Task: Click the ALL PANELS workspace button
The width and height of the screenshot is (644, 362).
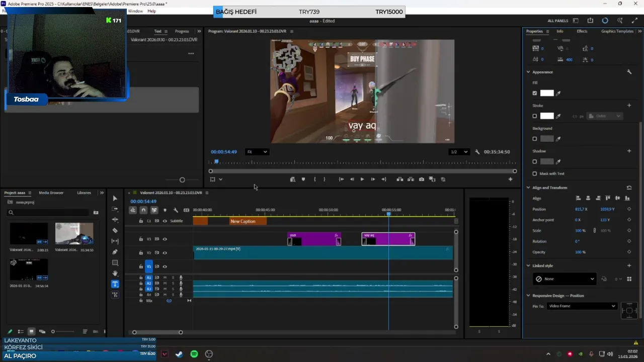Action: click(x=557, y=21)
